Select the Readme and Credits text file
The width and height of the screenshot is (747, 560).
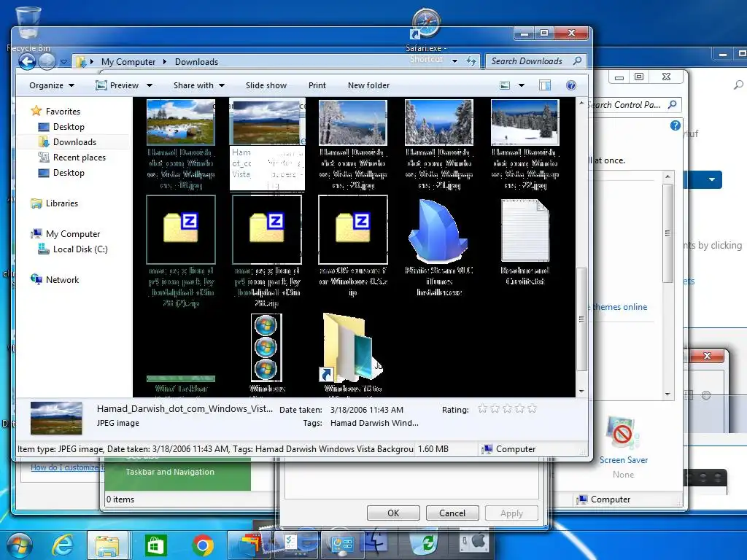[x=525, y=230]
